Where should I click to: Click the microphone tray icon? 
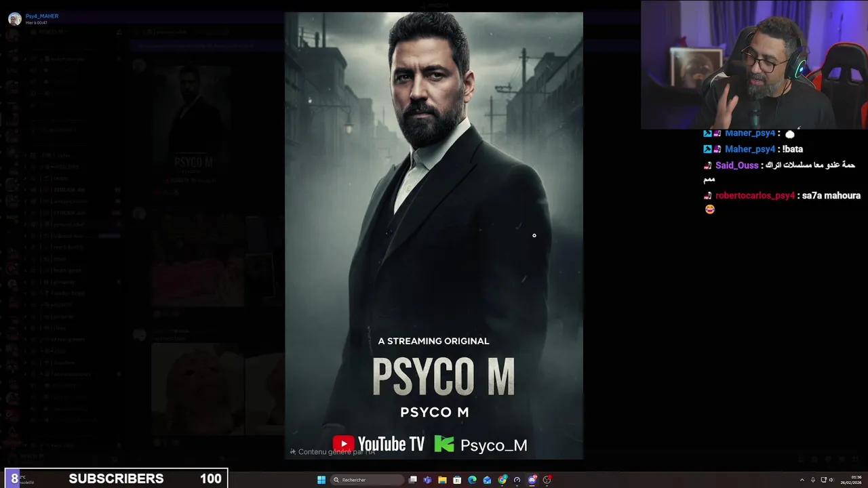(x=813, y=480)
